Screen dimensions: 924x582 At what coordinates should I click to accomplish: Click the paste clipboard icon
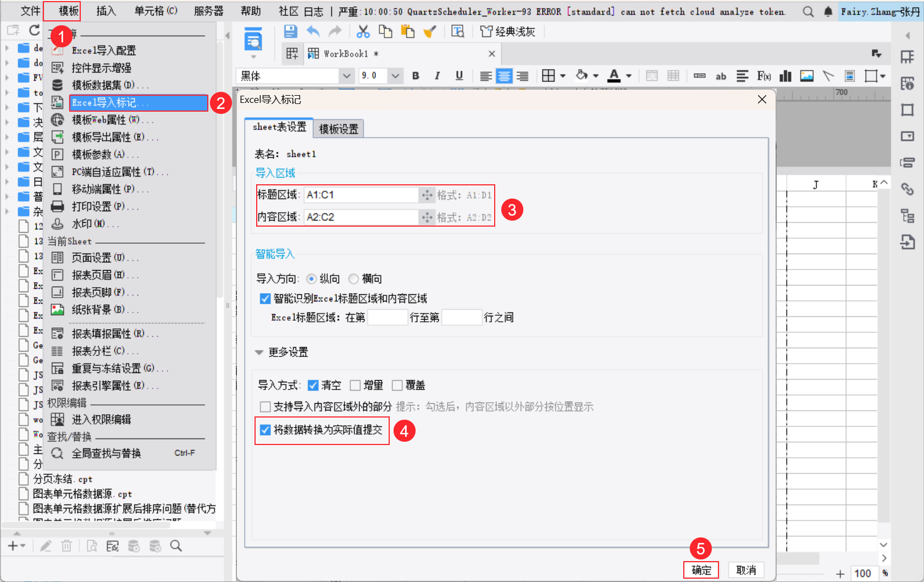[x=407, y=31]
